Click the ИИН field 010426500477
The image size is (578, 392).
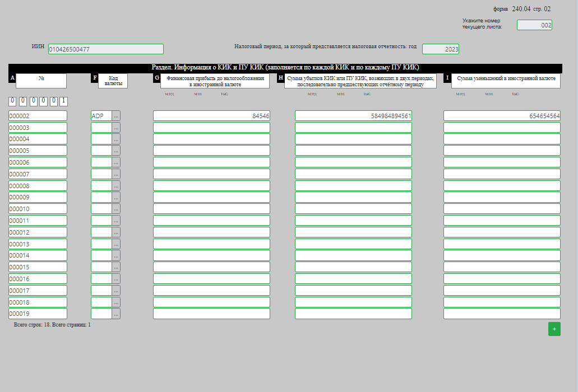pos(106,49)
